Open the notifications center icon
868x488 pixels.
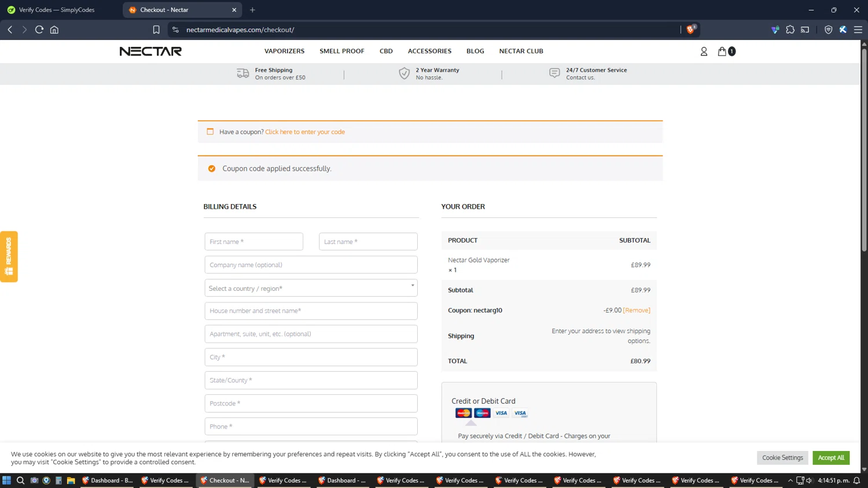(x=857, y=480)
